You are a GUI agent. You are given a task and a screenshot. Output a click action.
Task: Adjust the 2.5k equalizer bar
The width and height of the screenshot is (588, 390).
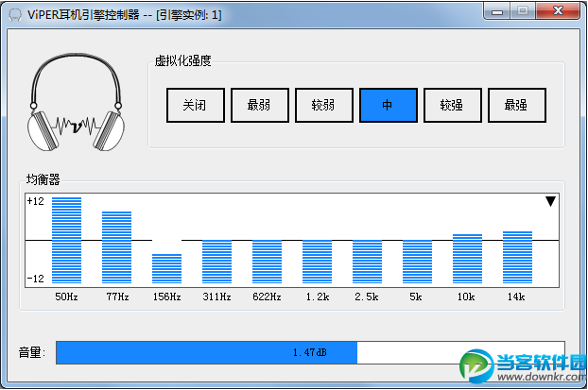click(x=367, y=262)
